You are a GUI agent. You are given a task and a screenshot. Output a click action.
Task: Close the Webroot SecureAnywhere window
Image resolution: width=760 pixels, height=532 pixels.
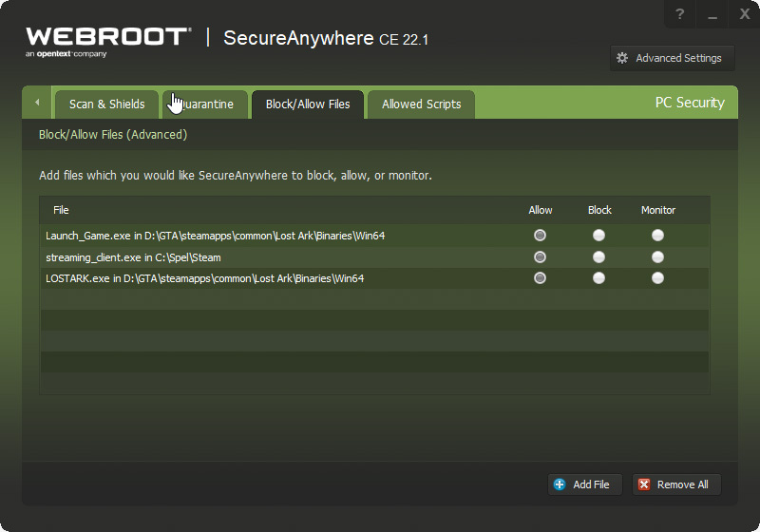(745, 14)
